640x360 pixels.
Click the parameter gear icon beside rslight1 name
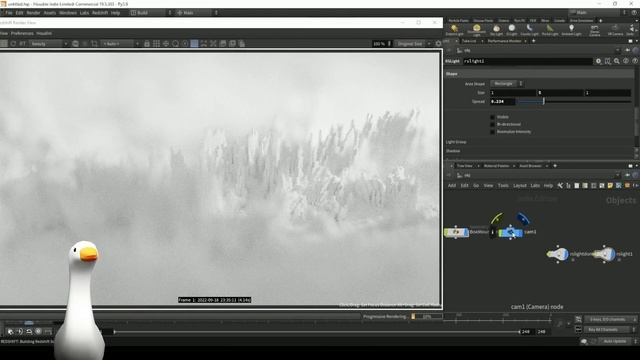598,61
